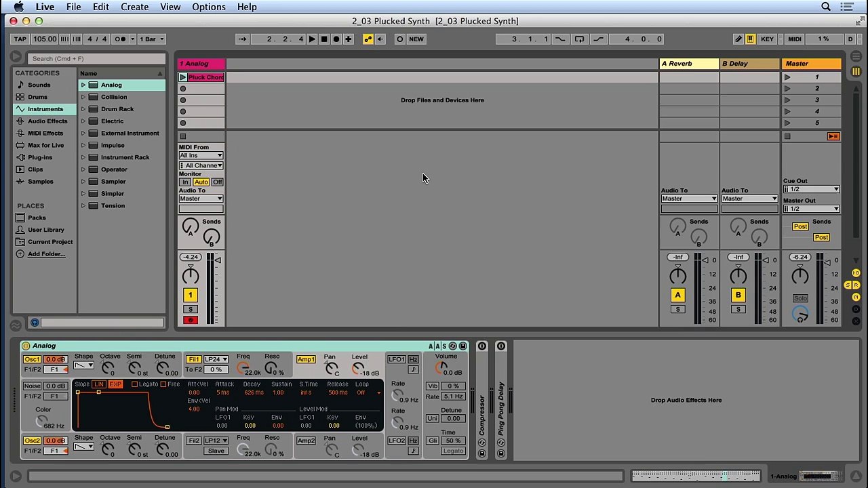Screen dimensions: 868x488
Task: Solo the Analog track
Action: [x=191, y=309]
